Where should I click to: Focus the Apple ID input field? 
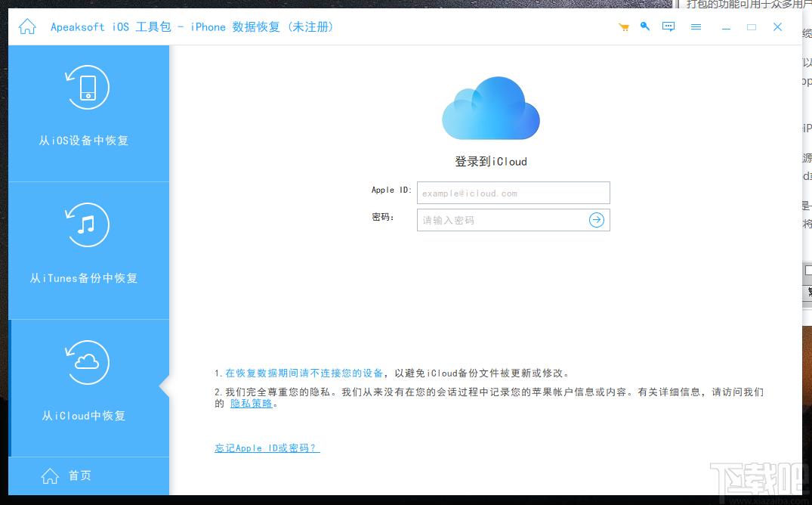(513, 193)
